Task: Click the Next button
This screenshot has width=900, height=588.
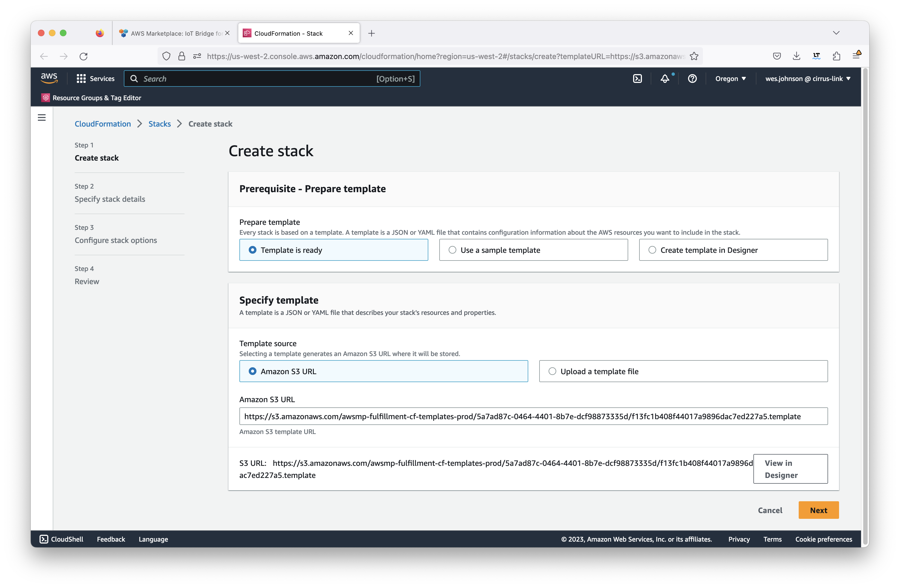Action: pos(818,510)
